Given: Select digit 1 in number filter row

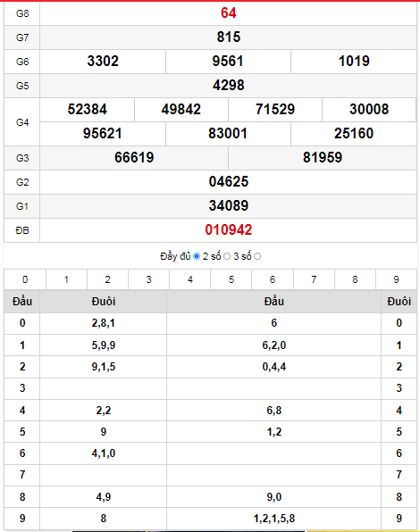Looking at the screenshot, I should point(66,279).
